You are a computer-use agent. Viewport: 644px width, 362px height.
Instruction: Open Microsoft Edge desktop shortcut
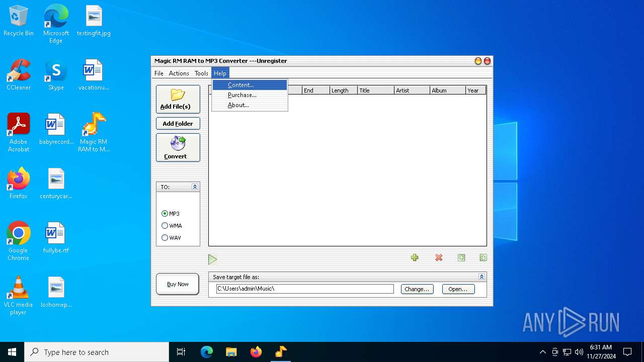(56, 24)
